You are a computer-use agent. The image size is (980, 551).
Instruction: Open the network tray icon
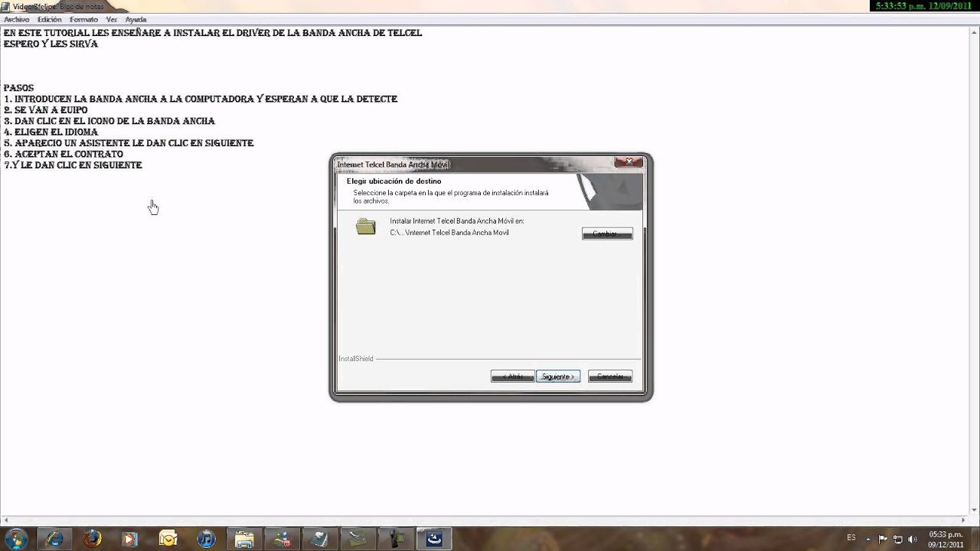point(898,539)
